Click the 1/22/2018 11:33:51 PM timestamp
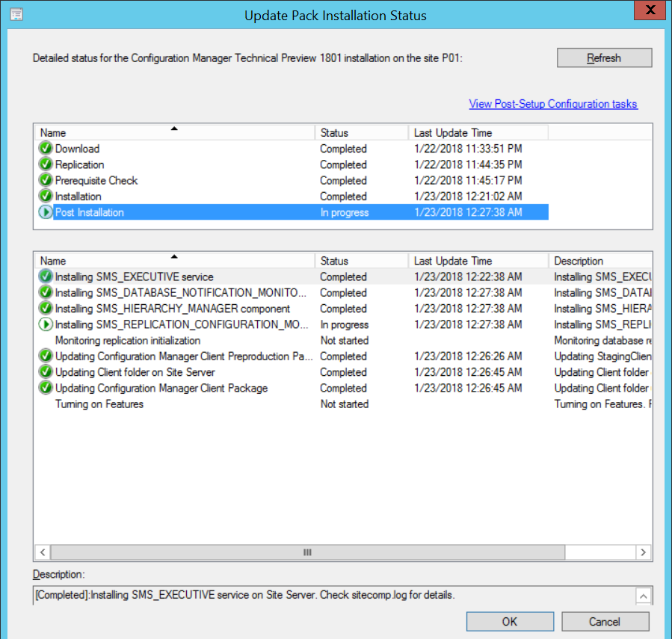672x639 pixels. click(x=468, y=148)
